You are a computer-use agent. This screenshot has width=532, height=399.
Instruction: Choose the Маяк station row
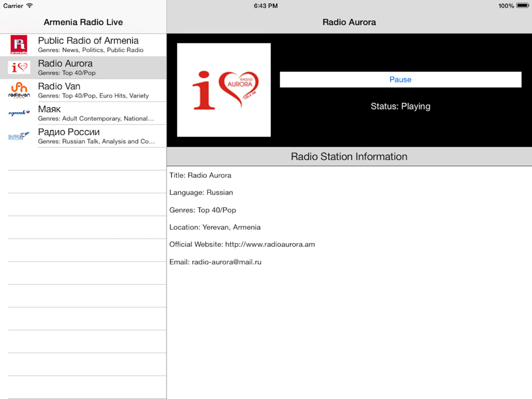[x=83, y=113]
